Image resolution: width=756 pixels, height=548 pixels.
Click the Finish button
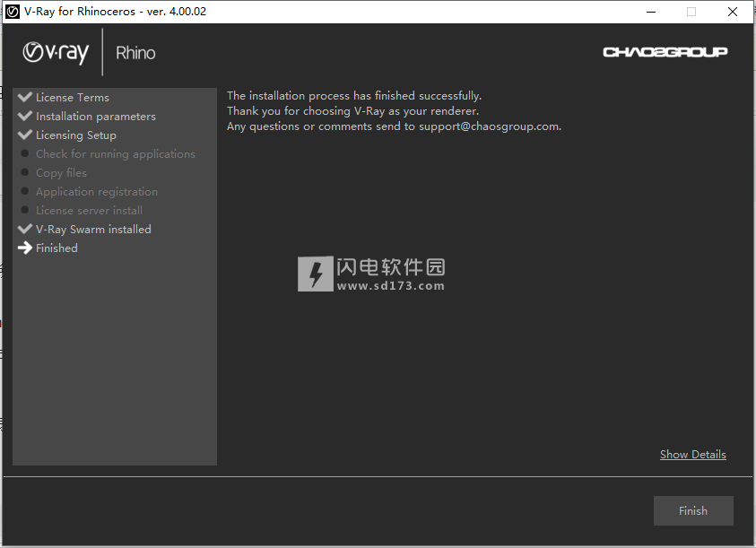tap(693, 511)
